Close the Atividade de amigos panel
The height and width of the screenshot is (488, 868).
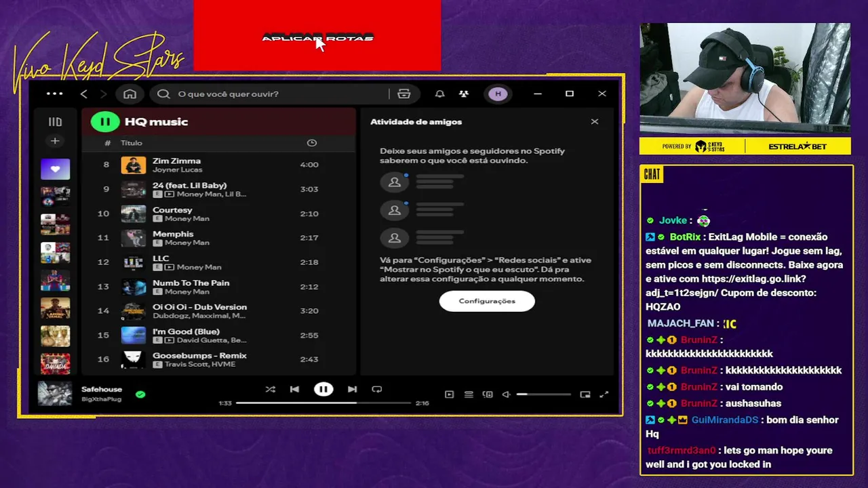595,122
